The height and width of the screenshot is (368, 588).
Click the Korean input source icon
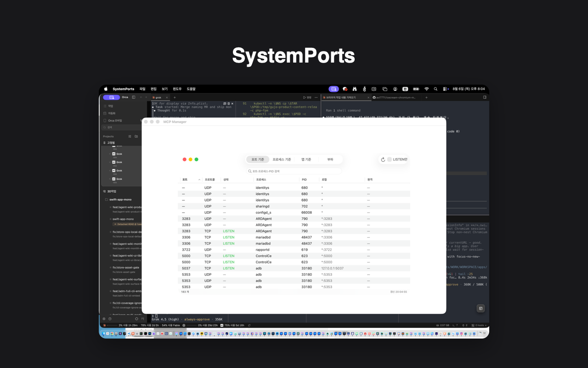pos(405,89)
